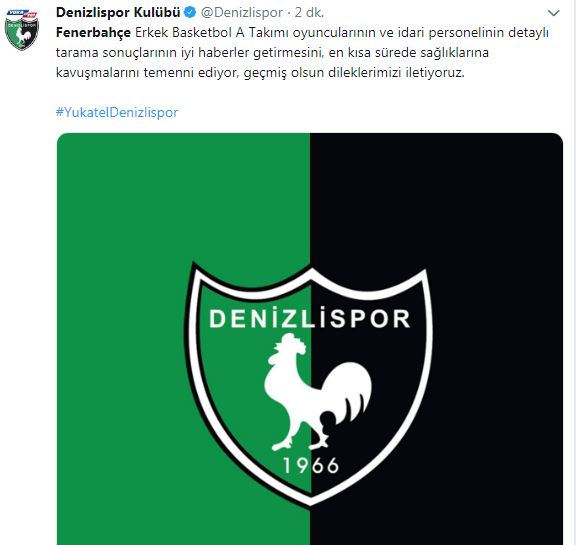This screenshot has width=576, height=545.
Task: Follow the #YukatelDenizlispor hashtag
Action: coord(117,112)
